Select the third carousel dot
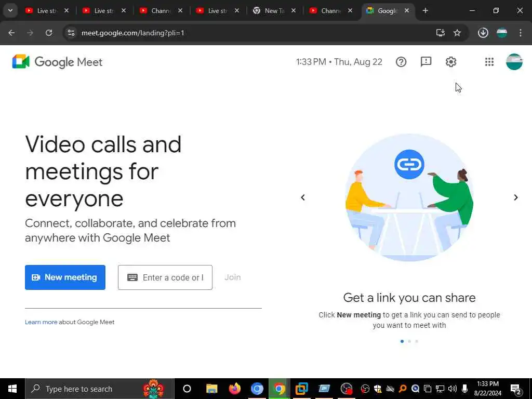The width and height of the screenshot is (532, 399). 417,341
